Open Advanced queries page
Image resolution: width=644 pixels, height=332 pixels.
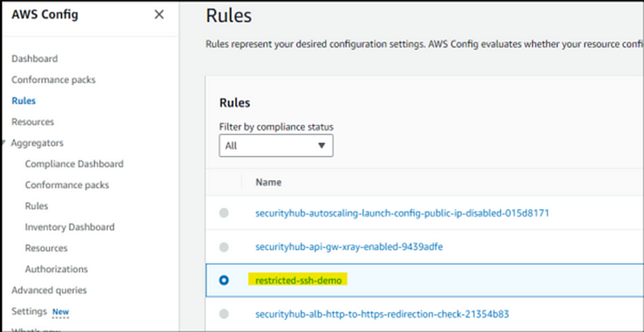click(49, 290)
